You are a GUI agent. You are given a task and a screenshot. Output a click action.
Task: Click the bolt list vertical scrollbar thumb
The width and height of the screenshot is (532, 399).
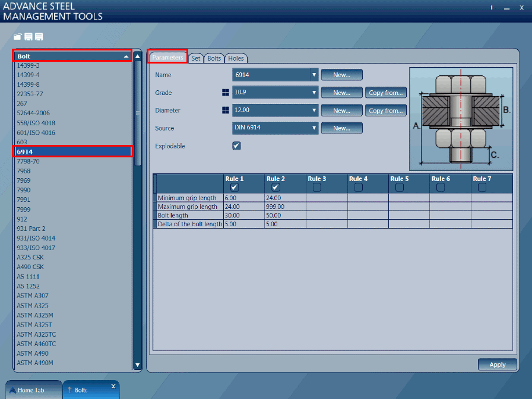137,113
